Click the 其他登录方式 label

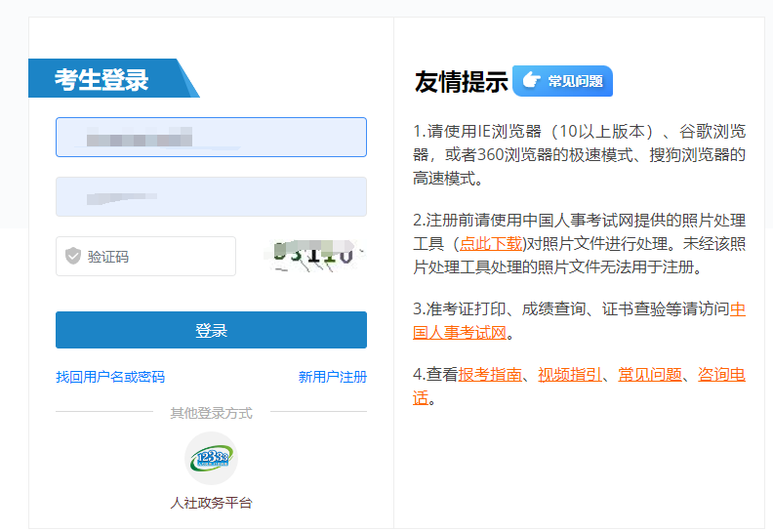[x=211, y=413]
